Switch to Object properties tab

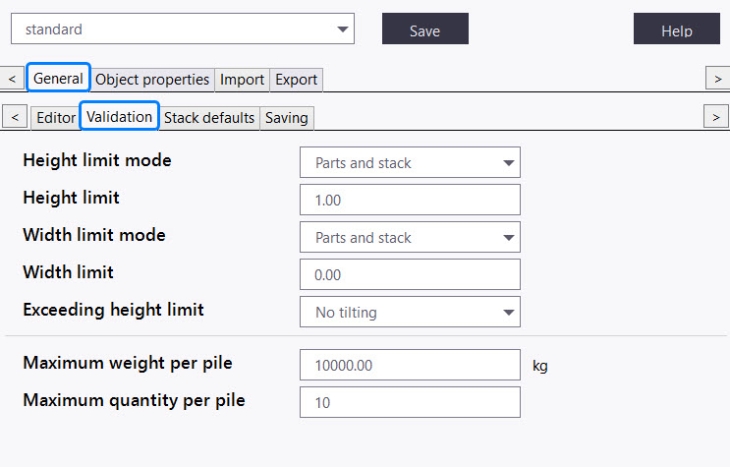(152, 79)
